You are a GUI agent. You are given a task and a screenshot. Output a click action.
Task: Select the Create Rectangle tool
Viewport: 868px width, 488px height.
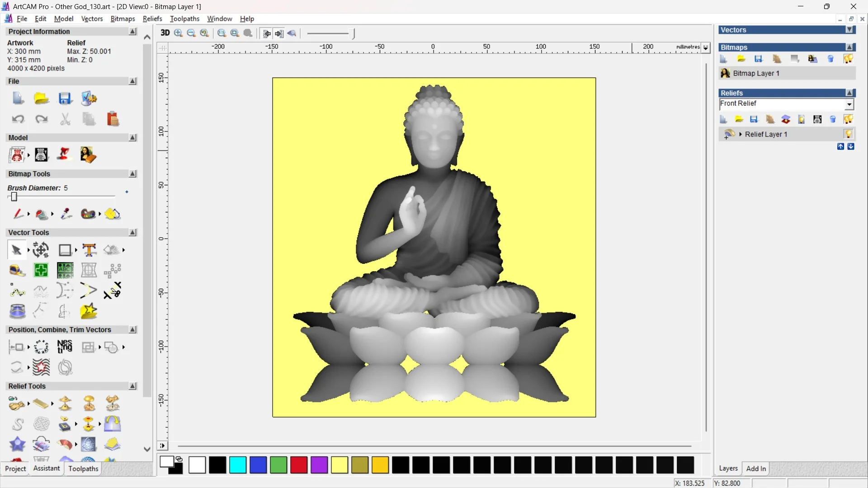pos(65,250)
